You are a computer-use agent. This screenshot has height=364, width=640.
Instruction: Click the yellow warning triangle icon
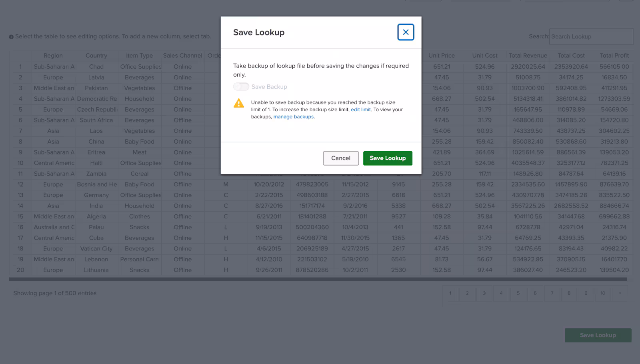coord(239,104)
